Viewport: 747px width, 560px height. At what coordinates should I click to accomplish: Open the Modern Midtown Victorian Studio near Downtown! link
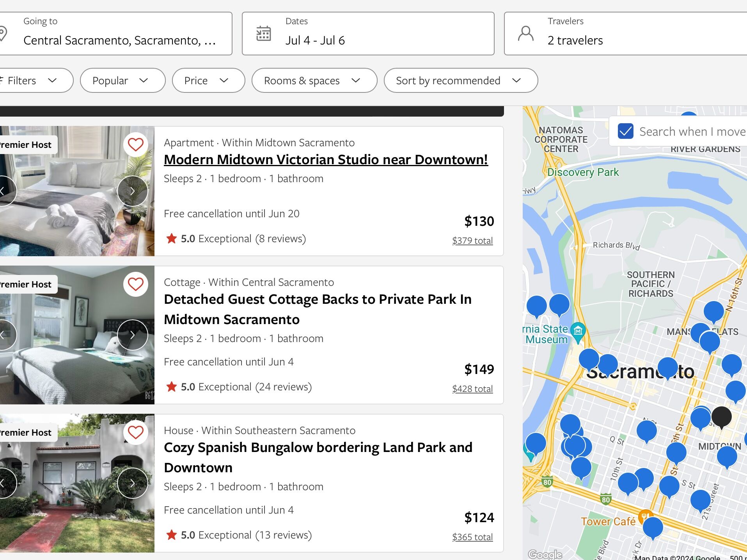point(326,159)
